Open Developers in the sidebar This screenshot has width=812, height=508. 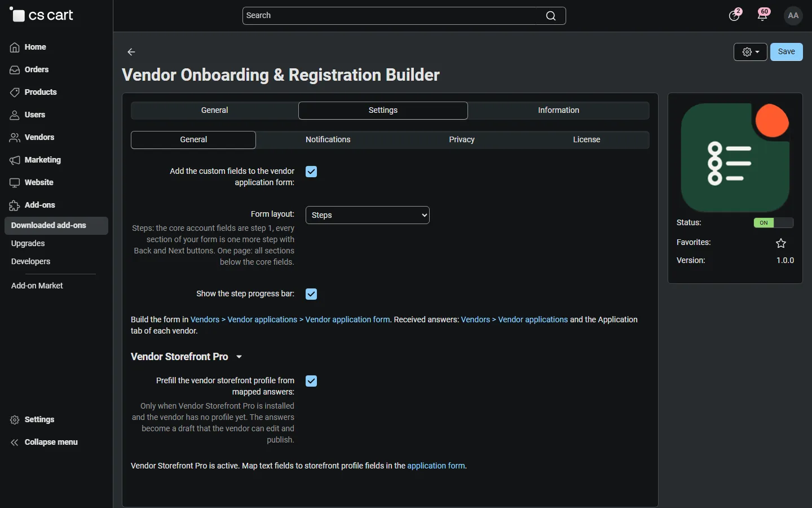tap(31, 262)
